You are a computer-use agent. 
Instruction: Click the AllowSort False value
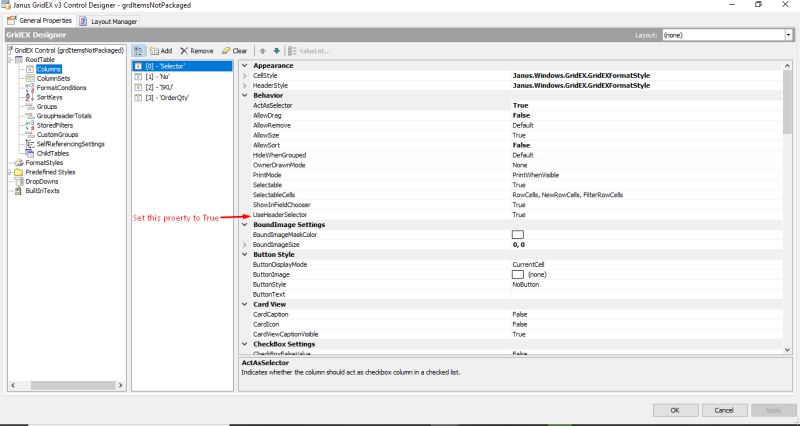[521, 145]
